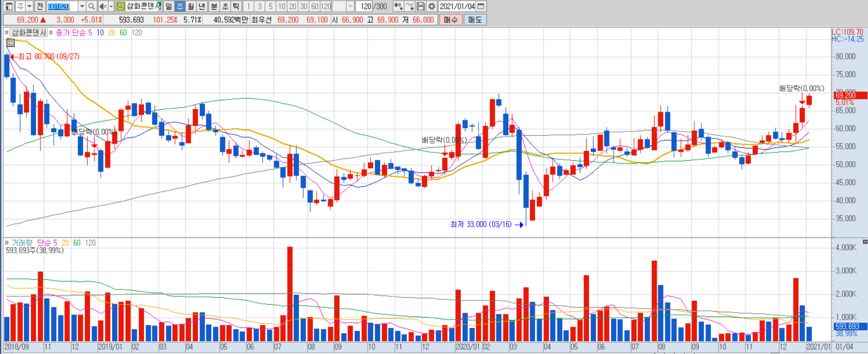868x354 pixels.
Task: Expand the dropdown next to speaker icon
Action: [x=111, y=7]
